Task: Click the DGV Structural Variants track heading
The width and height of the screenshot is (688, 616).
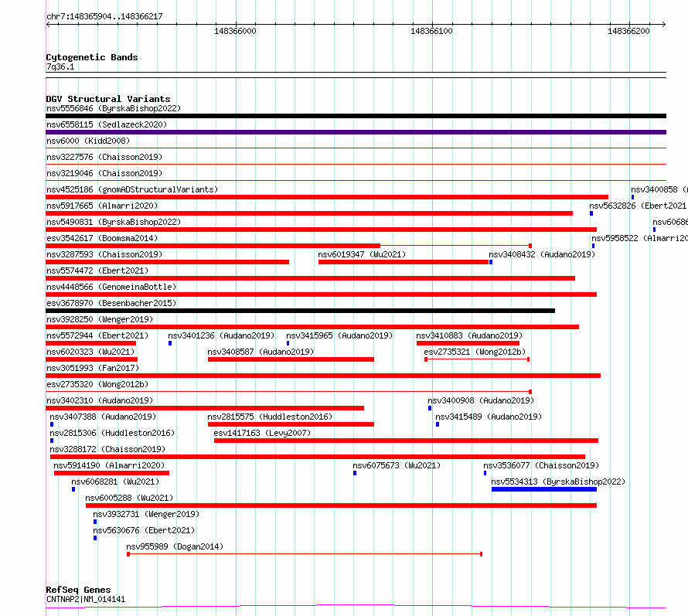Action: (108, 99)
